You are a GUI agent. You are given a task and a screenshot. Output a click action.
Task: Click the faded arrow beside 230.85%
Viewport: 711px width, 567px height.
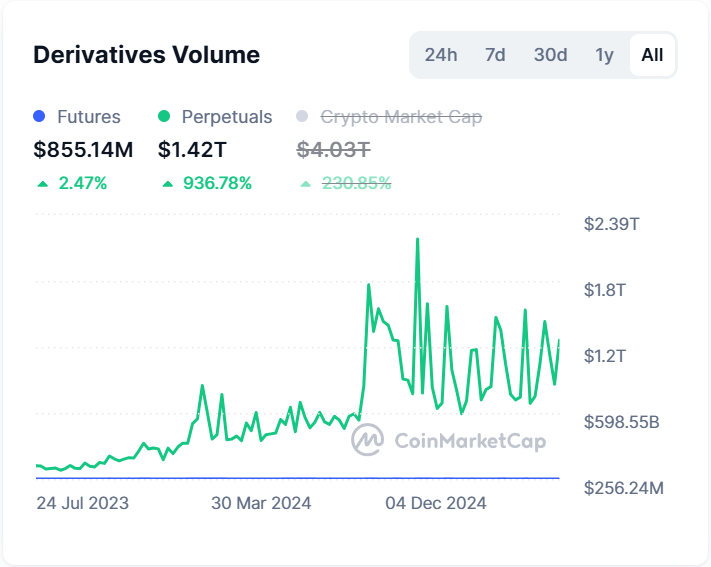point(305,184)
